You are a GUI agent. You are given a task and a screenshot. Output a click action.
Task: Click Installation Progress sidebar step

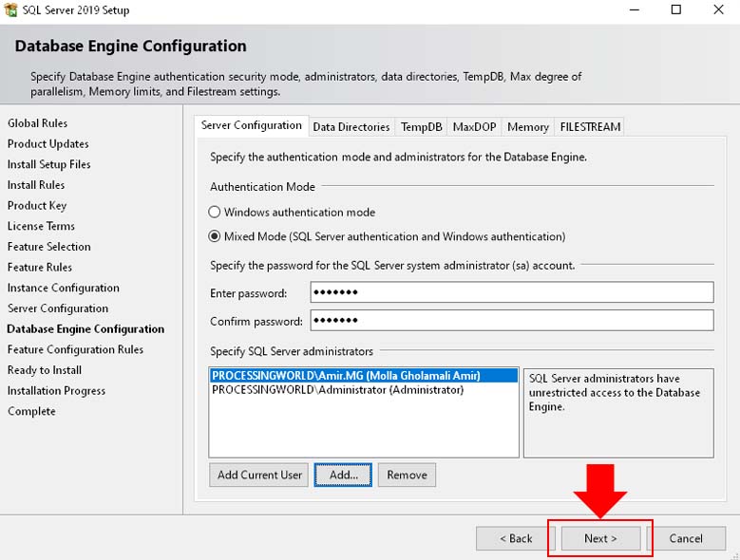(x=56, y=391)
